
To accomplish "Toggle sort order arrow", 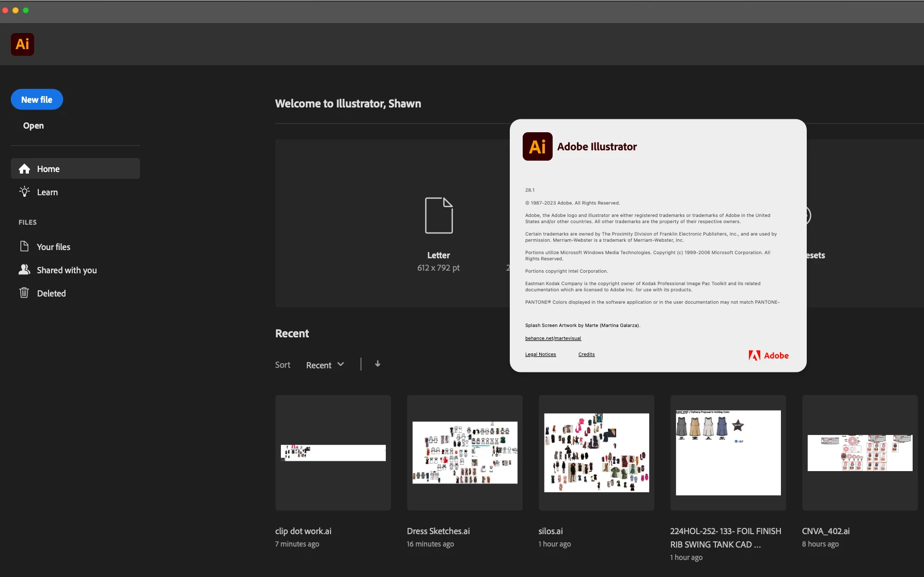I will (x=378, y=364).
